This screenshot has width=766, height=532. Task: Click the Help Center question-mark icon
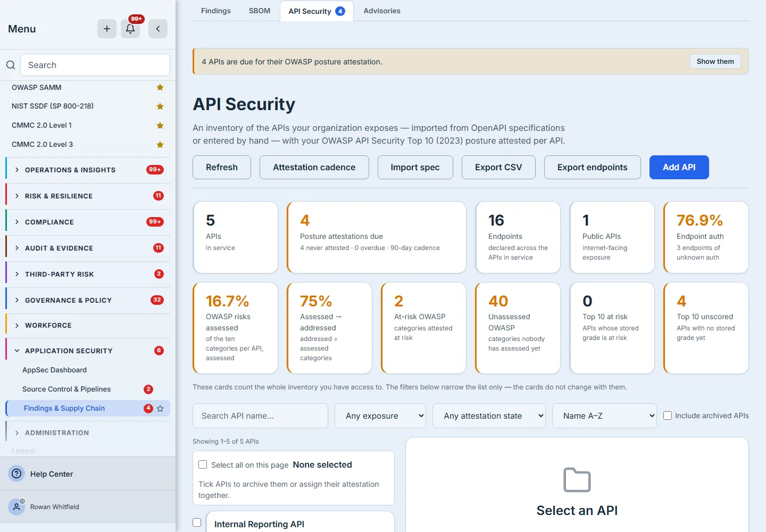[x=17, y=473]
